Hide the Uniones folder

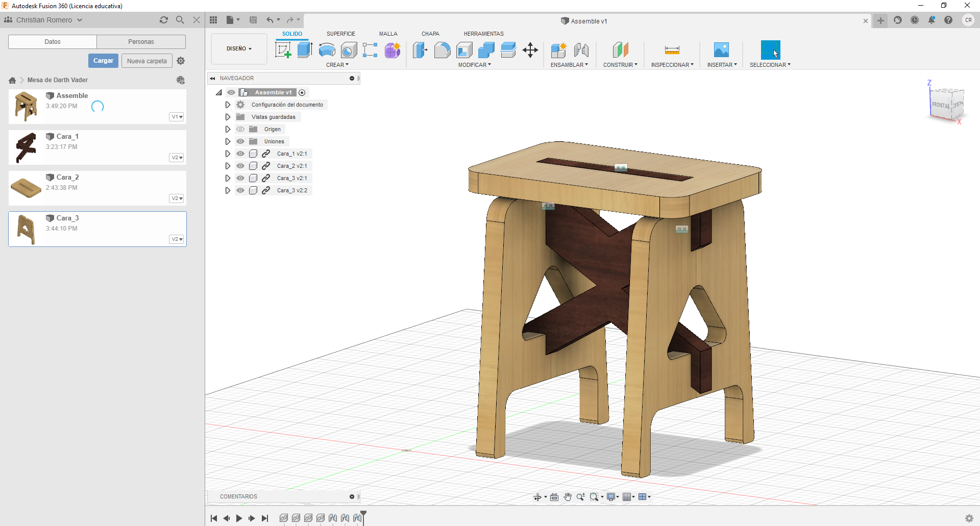coord(240,141)
